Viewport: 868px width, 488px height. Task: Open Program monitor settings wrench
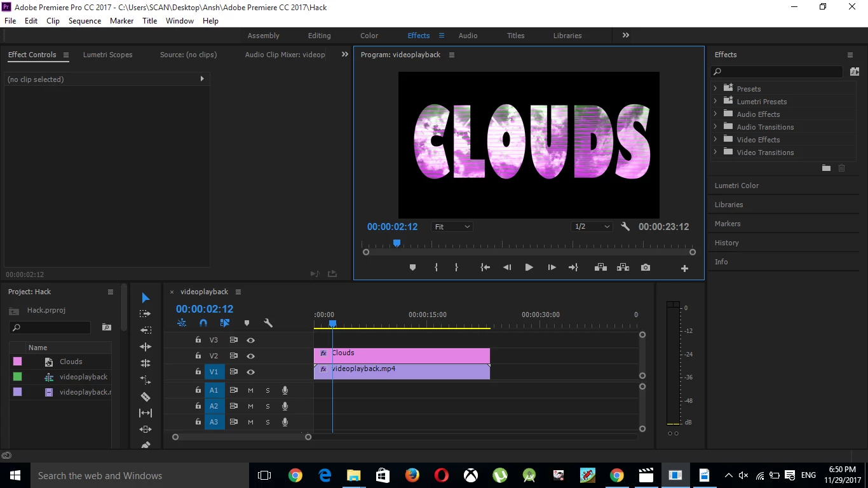coord(625,226)
